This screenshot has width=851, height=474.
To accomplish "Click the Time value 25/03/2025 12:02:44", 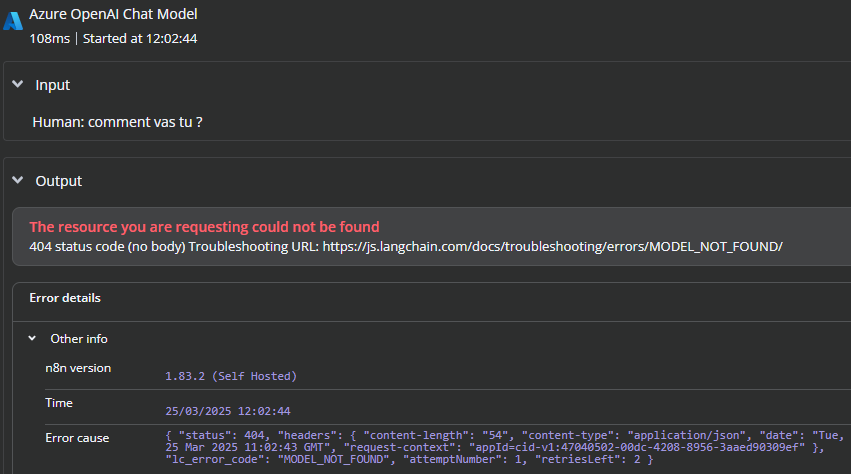I will click(227, 411).
